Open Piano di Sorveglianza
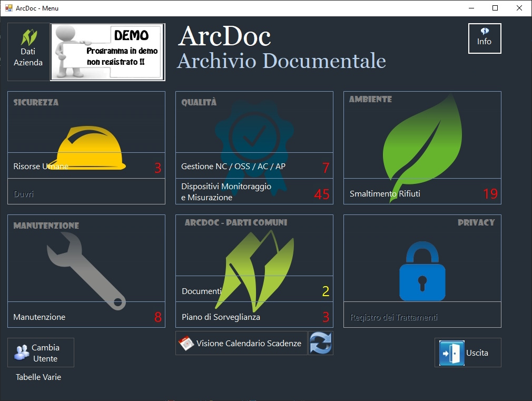This screenshot has width=532, height=401. (254, 315)
